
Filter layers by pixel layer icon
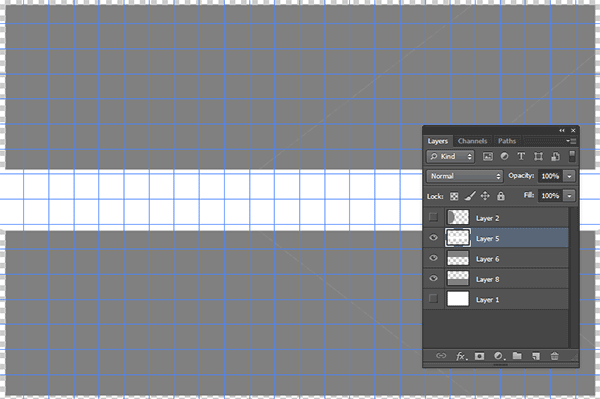coord(488,156)
